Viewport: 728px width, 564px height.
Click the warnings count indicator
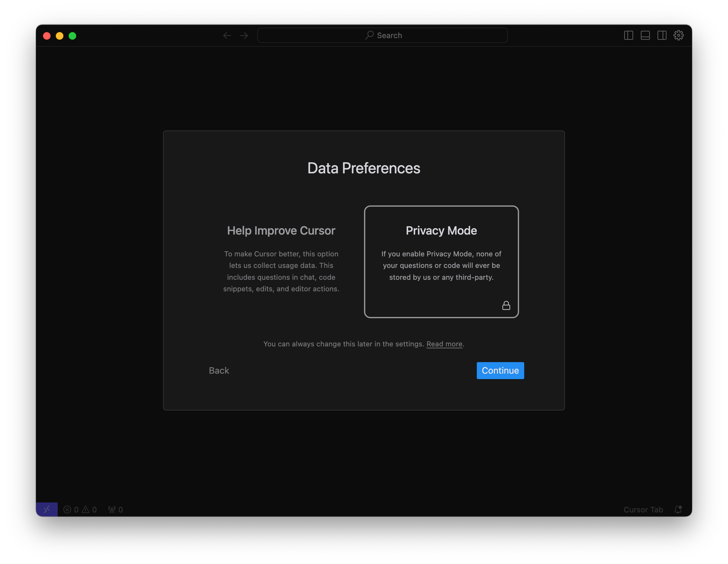click(90, 510)
